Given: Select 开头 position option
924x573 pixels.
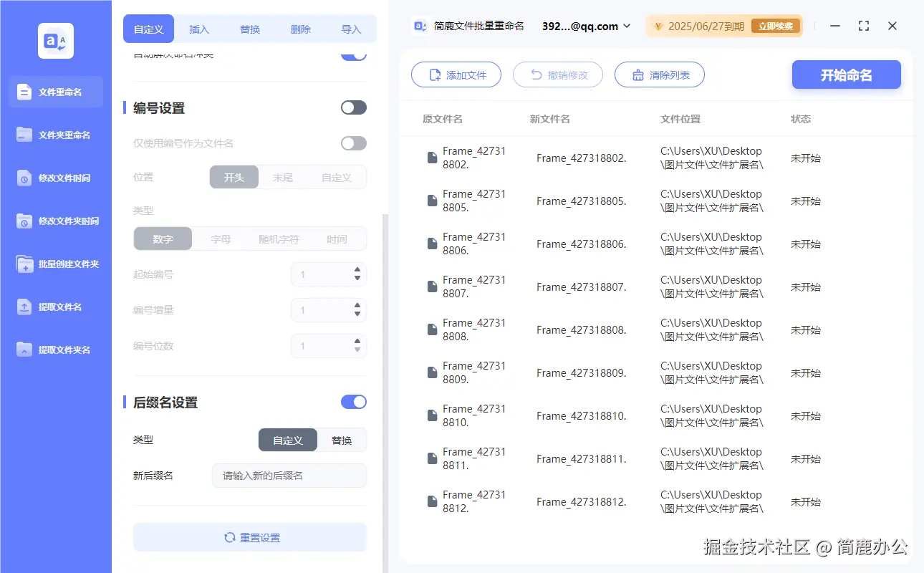Looking at the screenshot, I should [x=234, y=178].
